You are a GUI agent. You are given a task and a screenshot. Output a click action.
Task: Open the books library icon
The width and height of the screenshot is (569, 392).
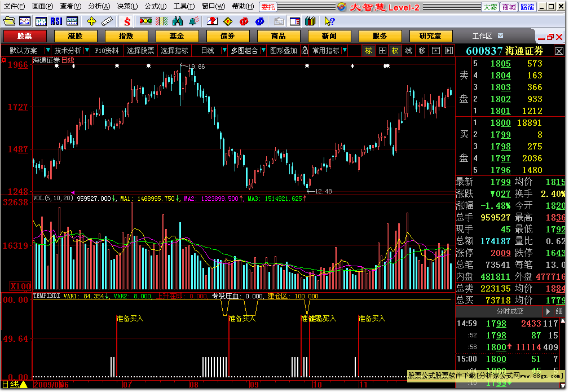coord(310,21)
